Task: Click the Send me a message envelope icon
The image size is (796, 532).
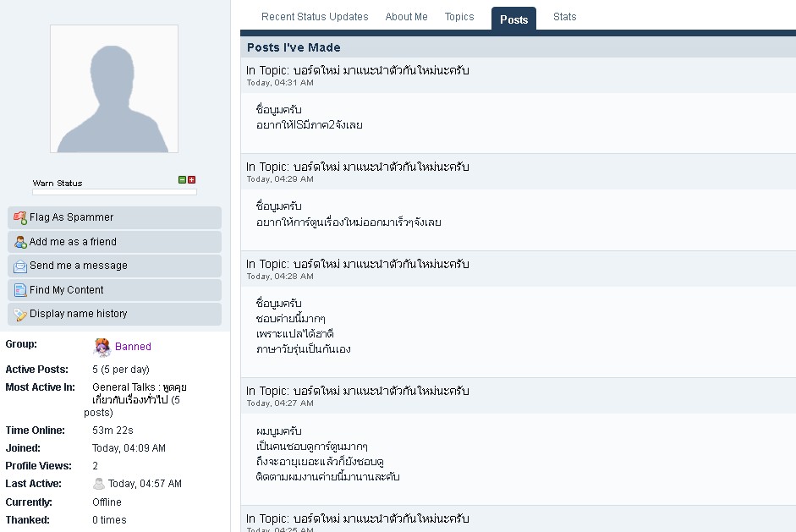Action: click(x=20, y=266)
